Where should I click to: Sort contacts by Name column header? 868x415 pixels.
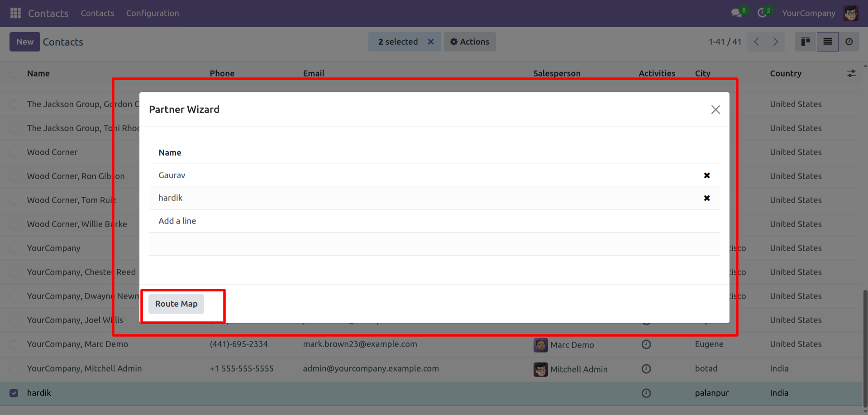point(38,73)
